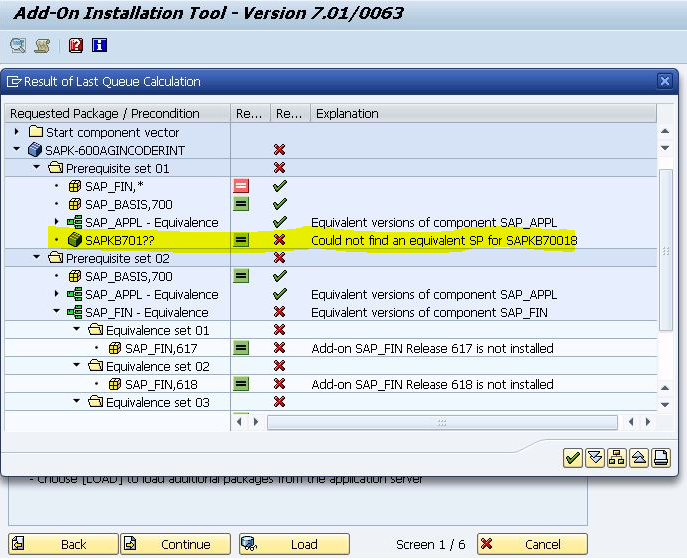The image size is (687, 560).
Task: Collapse Equivalence set 02
Action: click(x=77, y=365)
